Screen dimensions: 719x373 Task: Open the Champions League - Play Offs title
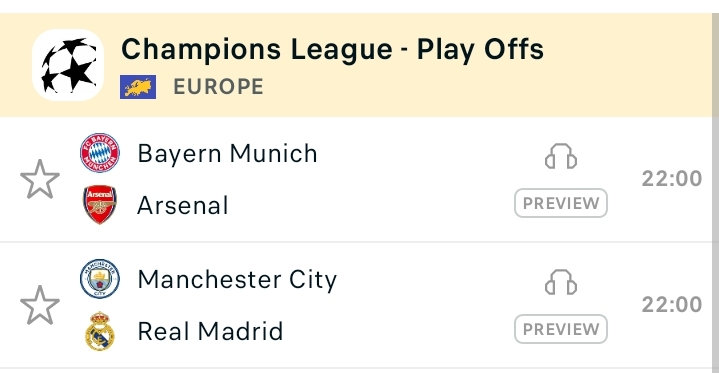point(332,49)
